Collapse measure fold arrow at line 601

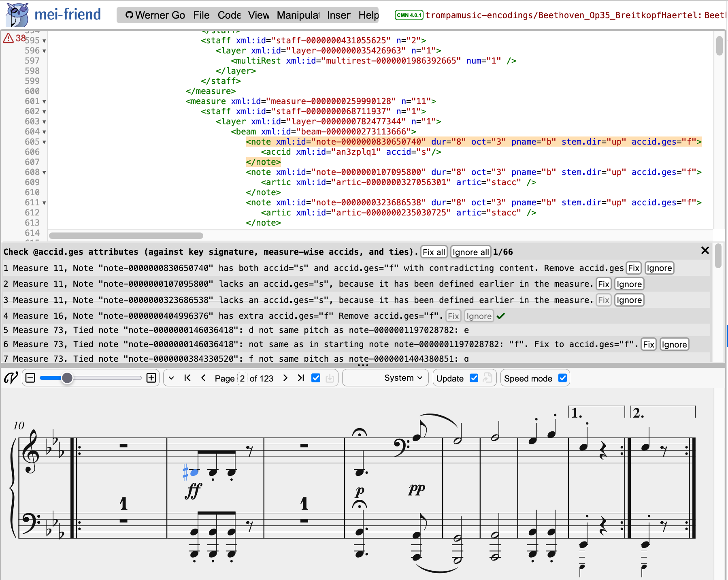[x=44, y=102]
